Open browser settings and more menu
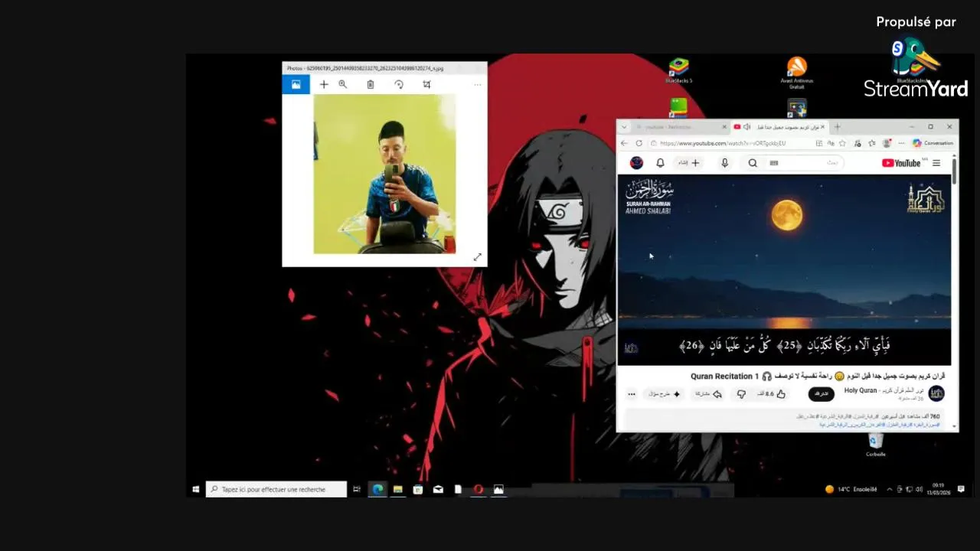The width and height of the screenshot is (980, 551). coord(900,143)
